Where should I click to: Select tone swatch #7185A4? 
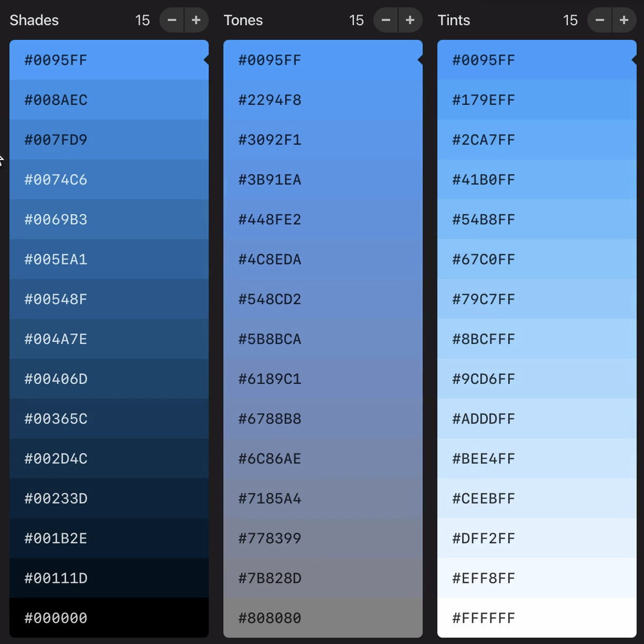pos(323,498)
